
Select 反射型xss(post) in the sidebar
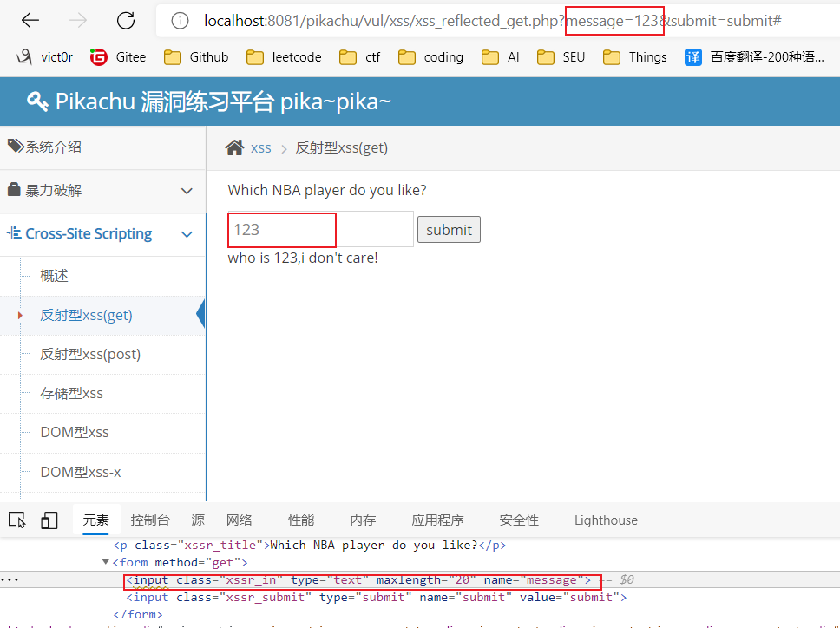tap(90, 354)
